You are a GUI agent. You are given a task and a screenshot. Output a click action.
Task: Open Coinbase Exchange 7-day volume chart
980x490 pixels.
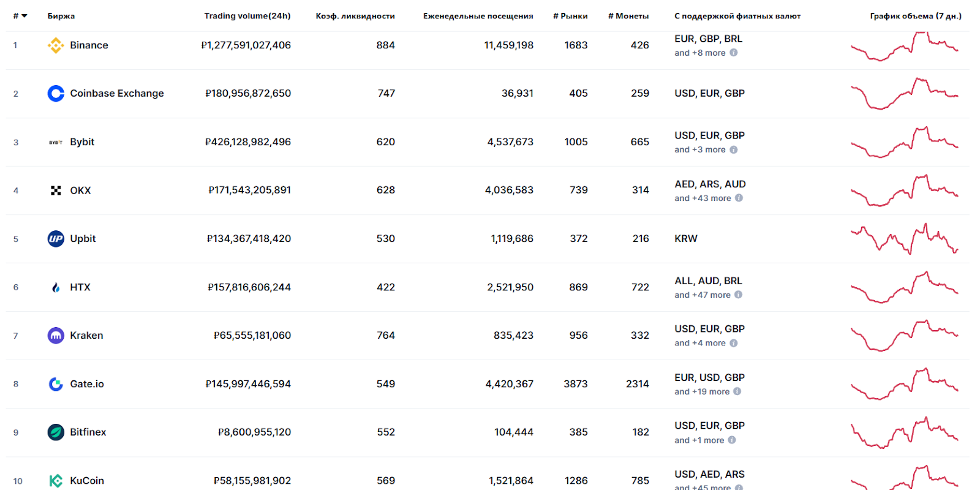(905, 94)
